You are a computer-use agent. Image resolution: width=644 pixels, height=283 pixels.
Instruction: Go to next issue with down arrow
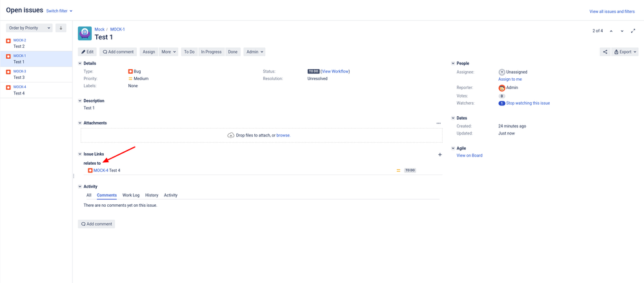click(622, 31)
